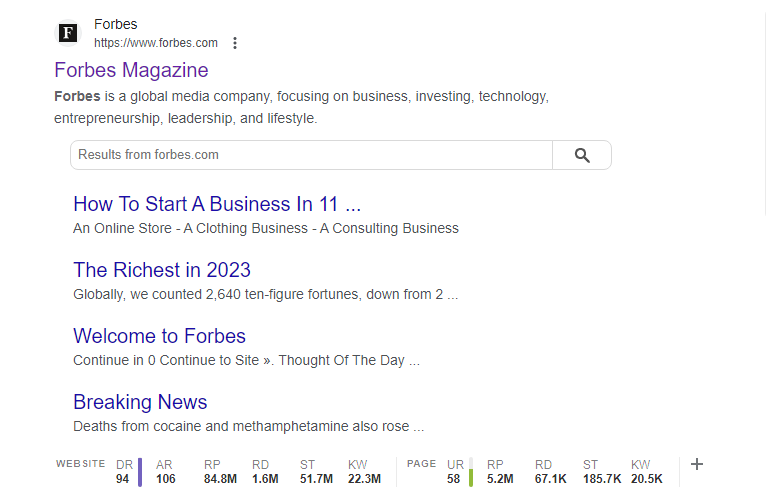
Task: Click the website ST value 51.7M
Action: coord(316,479)
